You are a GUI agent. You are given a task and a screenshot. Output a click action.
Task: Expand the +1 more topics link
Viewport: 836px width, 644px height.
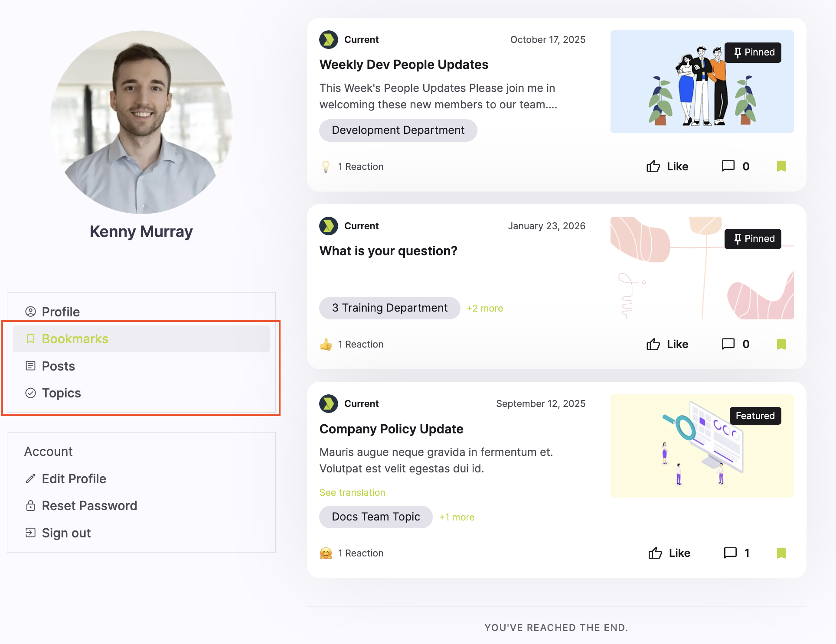click(x=457, y=517)
